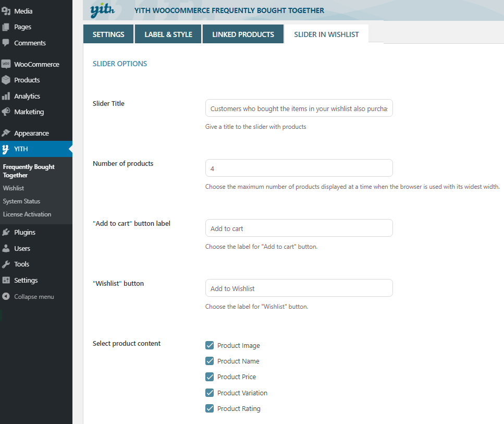The image size is (504, 424).
Task: Click the YITH menu icon
Action: [5, 149]
